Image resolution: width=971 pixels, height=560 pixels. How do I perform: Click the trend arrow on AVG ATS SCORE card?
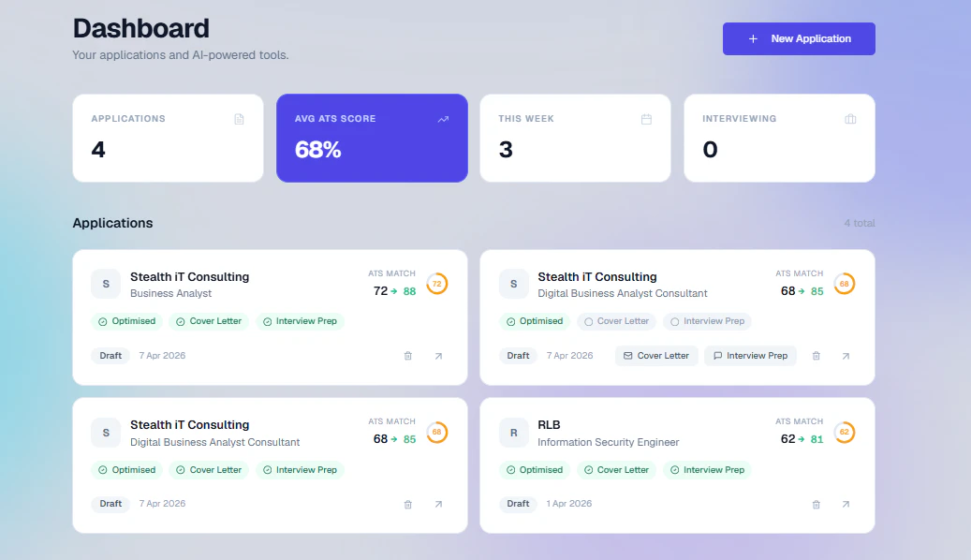point(443,119)
